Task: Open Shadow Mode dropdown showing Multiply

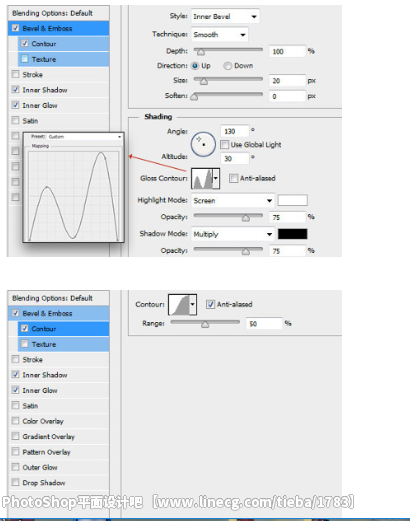Action: click(233, 234)
